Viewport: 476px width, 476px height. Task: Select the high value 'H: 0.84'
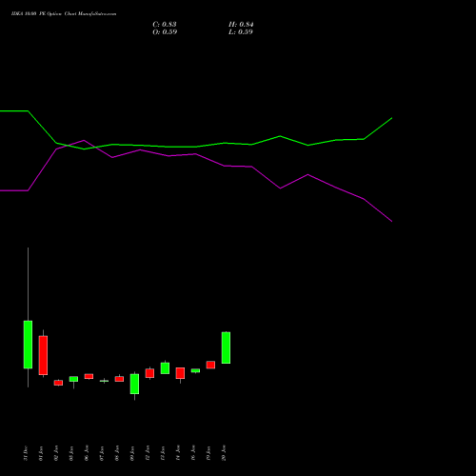click(241, 25)
